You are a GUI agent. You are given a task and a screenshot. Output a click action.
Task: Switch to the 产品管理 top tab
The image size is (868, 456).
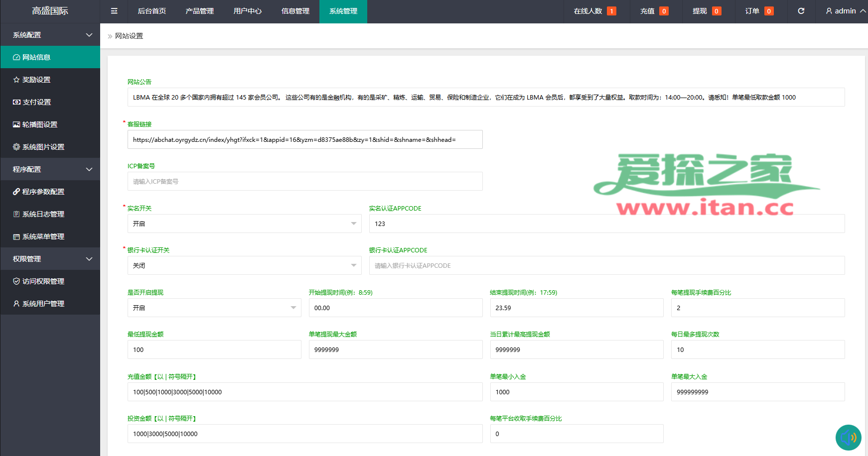[x=199, y=11]
